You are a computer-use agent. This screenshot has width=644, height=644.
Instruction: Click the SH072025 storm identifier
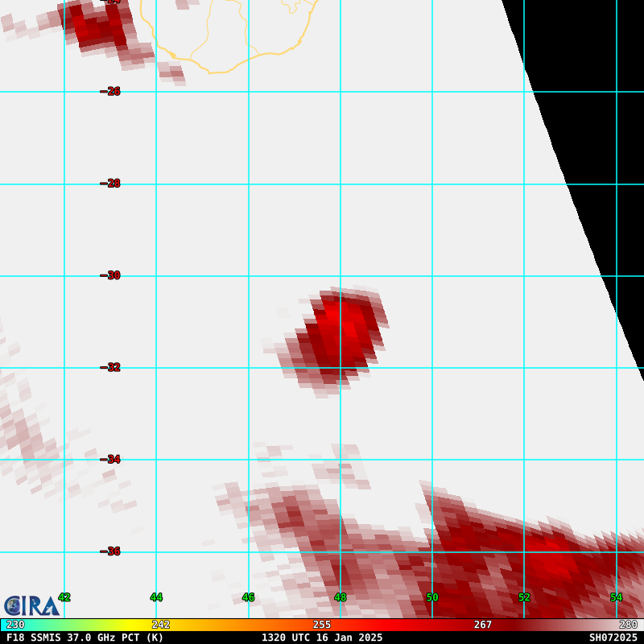pyautogui.click(x=613, y=638)
